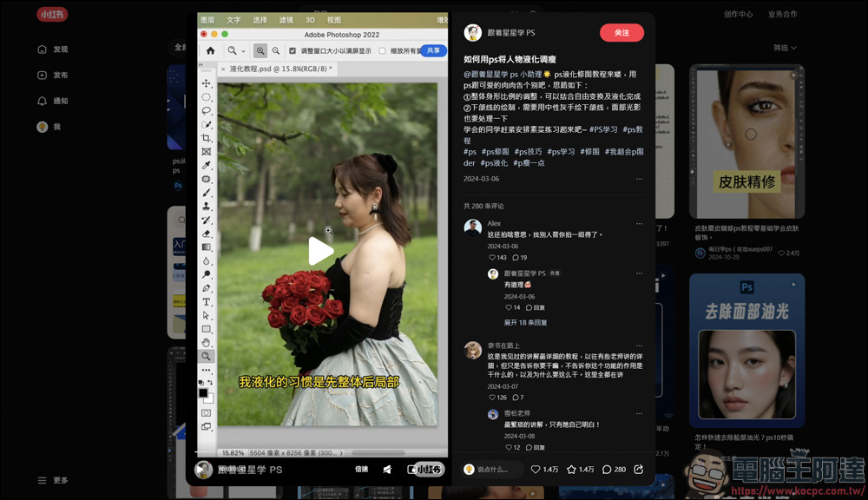The width and height of the screenshot is (868, 500).
Task: Click the white background color swatch
Action: point(210,399)
